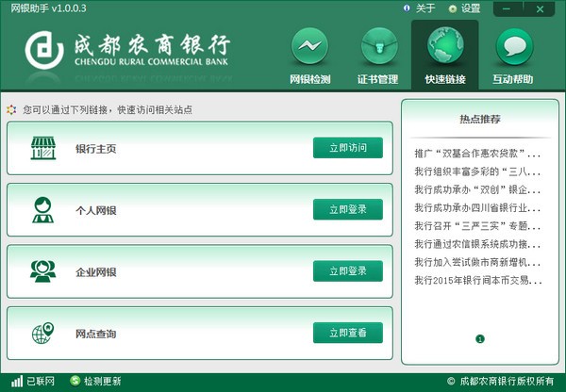The image size is (566, 392).
Task: Click the 网点查询 globe pin icon
Action: pos(43,333)
